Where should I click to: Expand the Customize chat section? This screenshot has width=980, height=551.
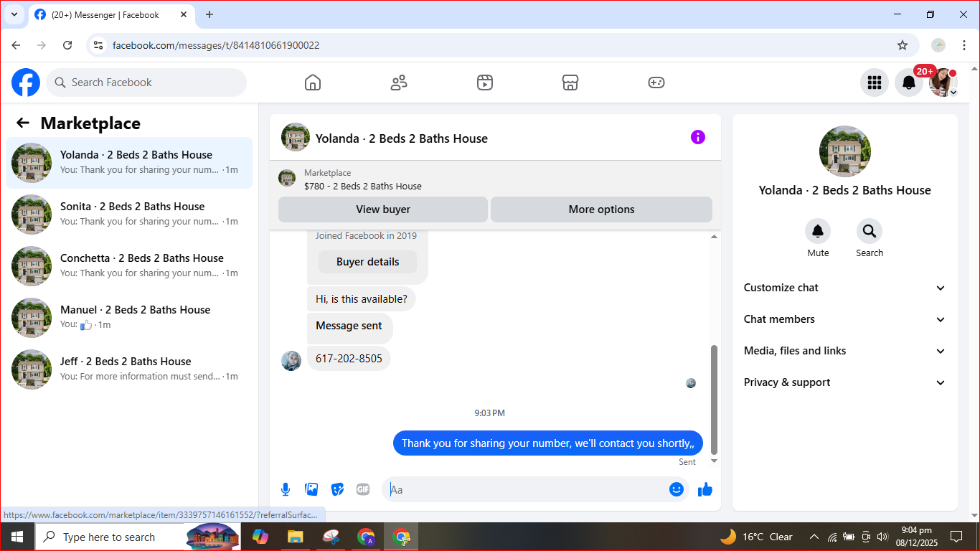(844, 288)
